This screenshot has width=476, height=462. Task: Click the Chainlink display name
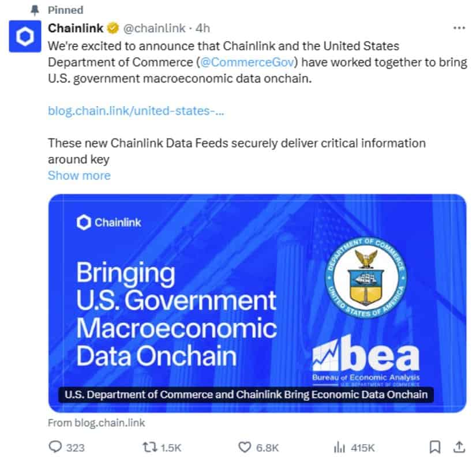[x=76, y=28]
